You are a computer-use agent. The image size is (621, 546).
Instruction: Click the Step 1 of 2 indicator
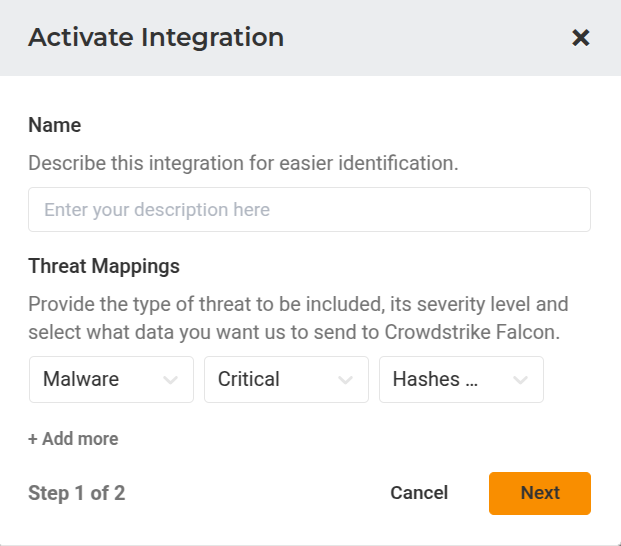pos(76,493)
